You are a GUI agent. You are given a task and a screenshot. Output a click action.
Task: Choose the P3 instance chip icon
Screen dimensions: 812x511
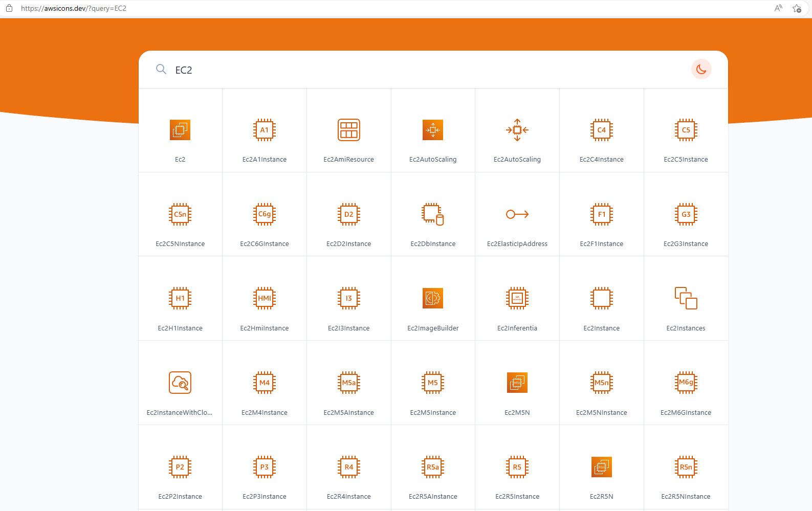point(265,467)
